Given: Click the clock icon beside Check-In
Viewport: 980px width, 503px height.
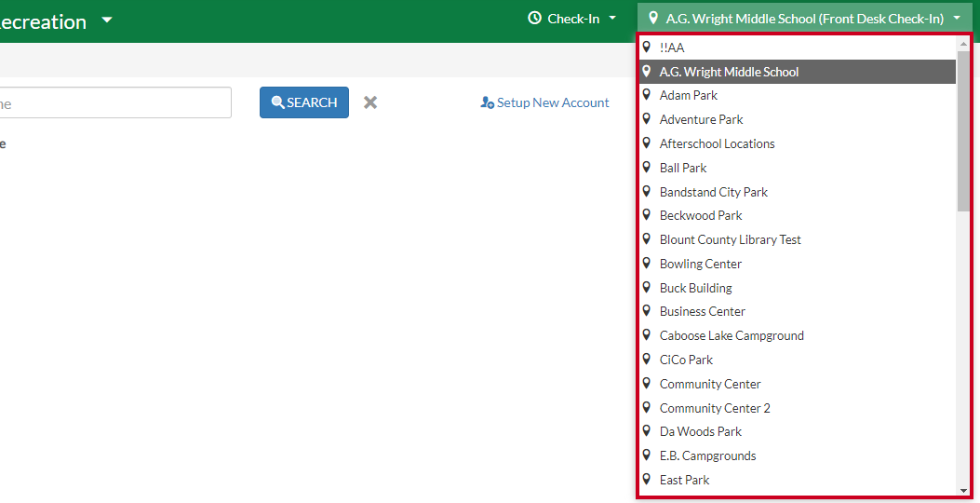Looking at the screenshot, I should [534, 18].
